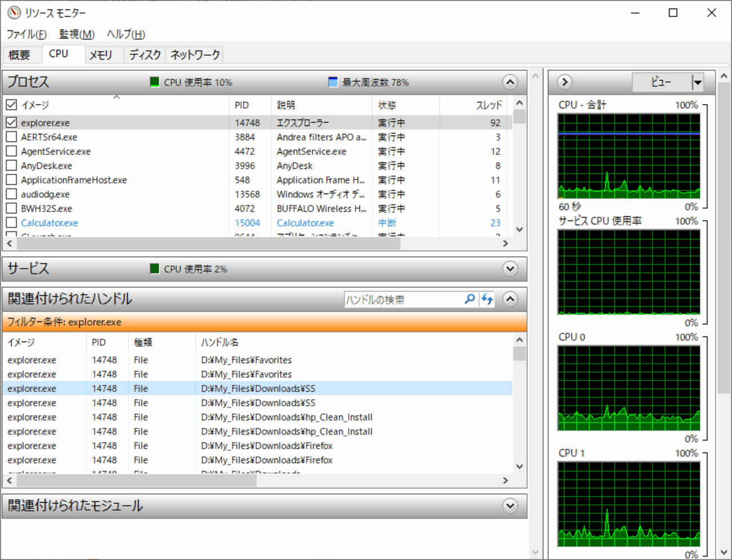Expand the サービス section
Image resolution: width=732 pixels, height=560 pixels.
(510, 269)
